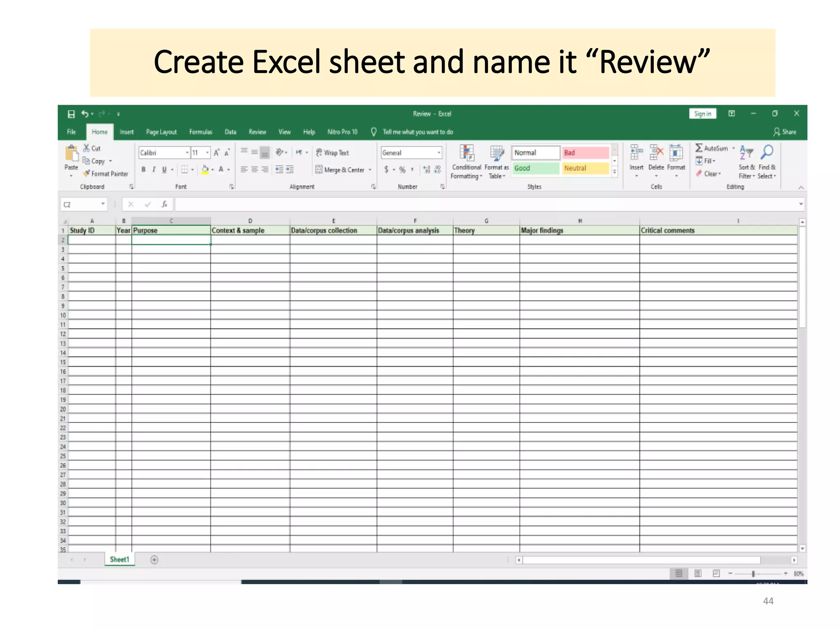Click the Delete cells icon

click(x=656, y=153)
